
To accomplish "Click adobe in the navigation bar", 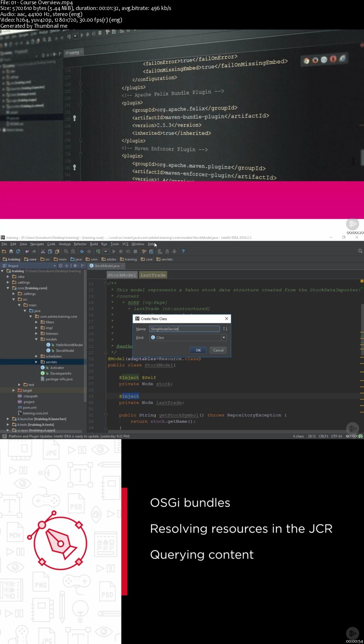I will coord(109,259).
